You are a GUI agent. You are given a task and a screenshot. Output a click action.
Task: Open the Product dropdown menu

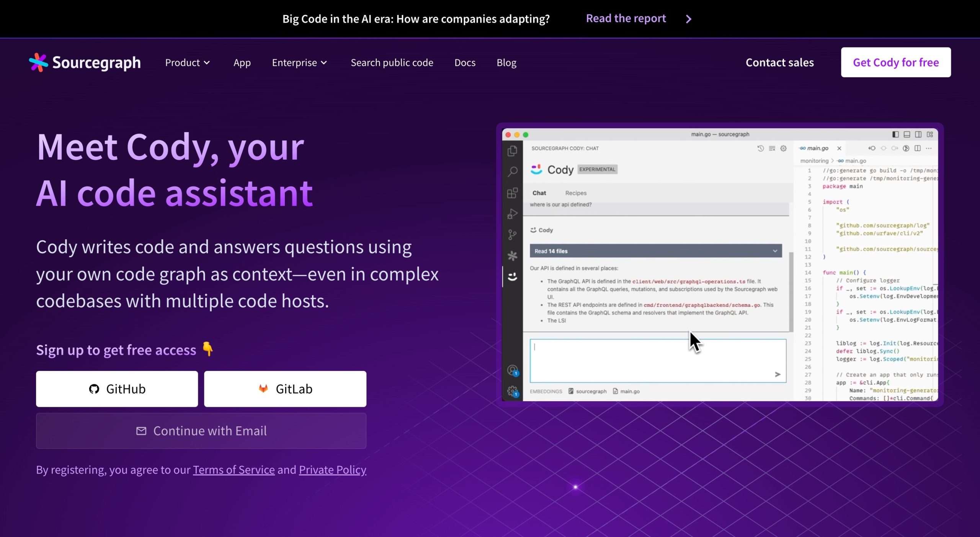(x=187, y=62)
